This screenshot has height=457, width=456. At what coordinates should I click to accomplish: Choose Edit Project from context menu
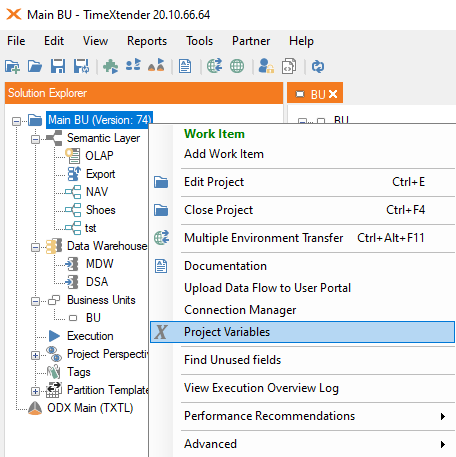tap(302, 182)
